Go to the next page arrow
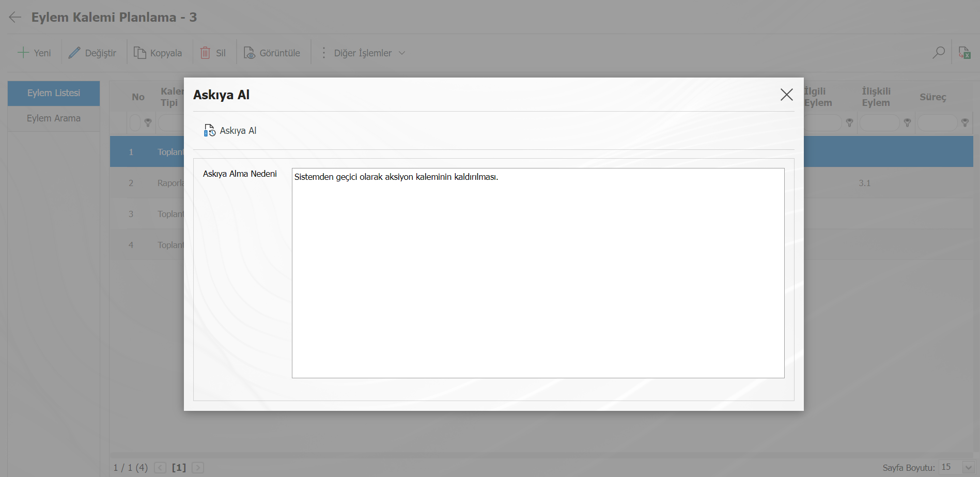980x477 pixels. tap(198, 468)
